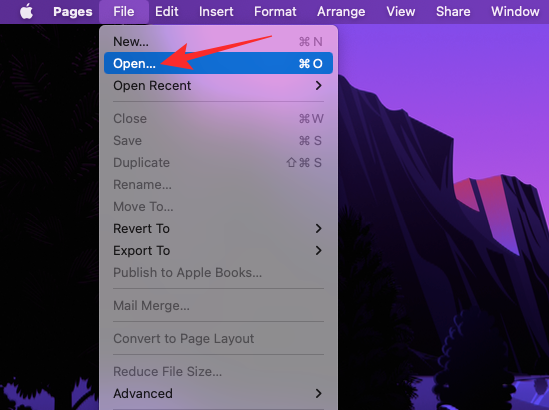Open the Edit menu
Image resolution: width=549 pixels, height=410 pixels.
pyautogui.click(x=167, y=12)
